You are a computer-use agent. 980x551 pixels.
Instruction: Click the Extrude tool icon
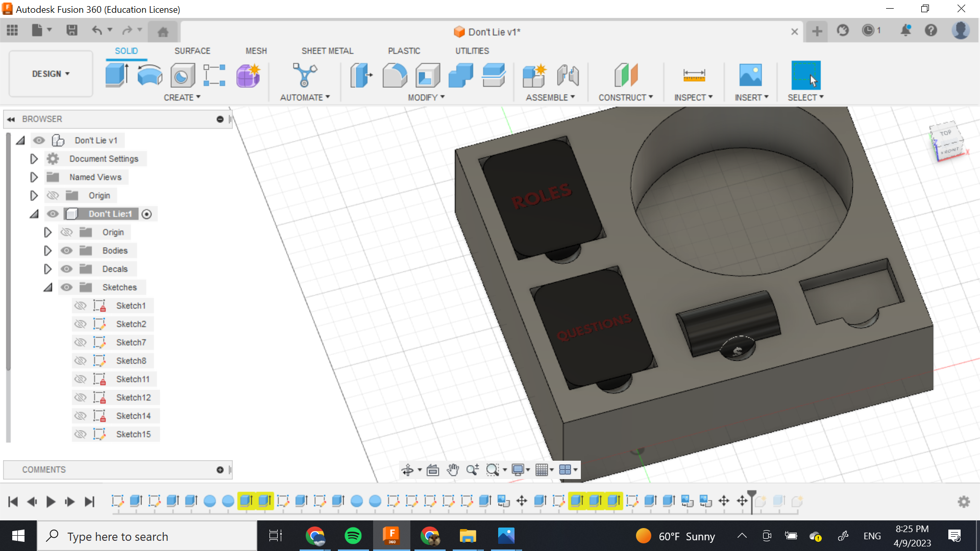[117, 75]
